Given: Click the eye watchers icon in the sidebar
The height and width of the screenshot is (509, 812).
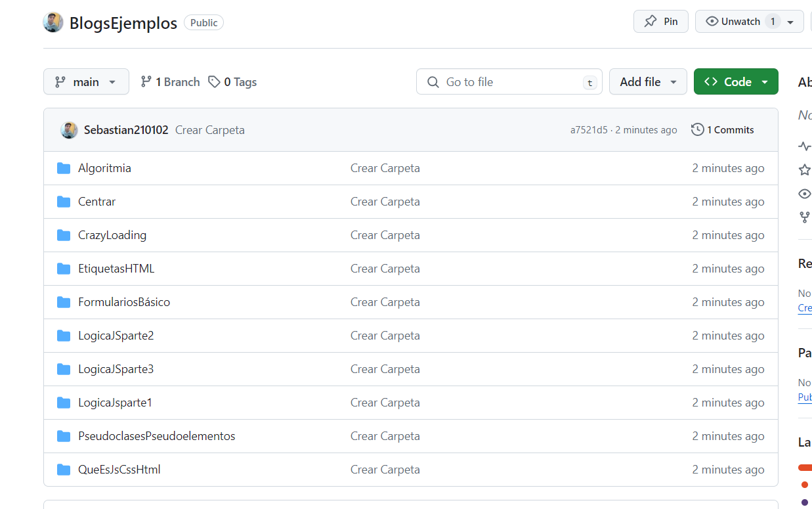Looking at the screenshot, I should pyautogui.click(x=805, y=194).
